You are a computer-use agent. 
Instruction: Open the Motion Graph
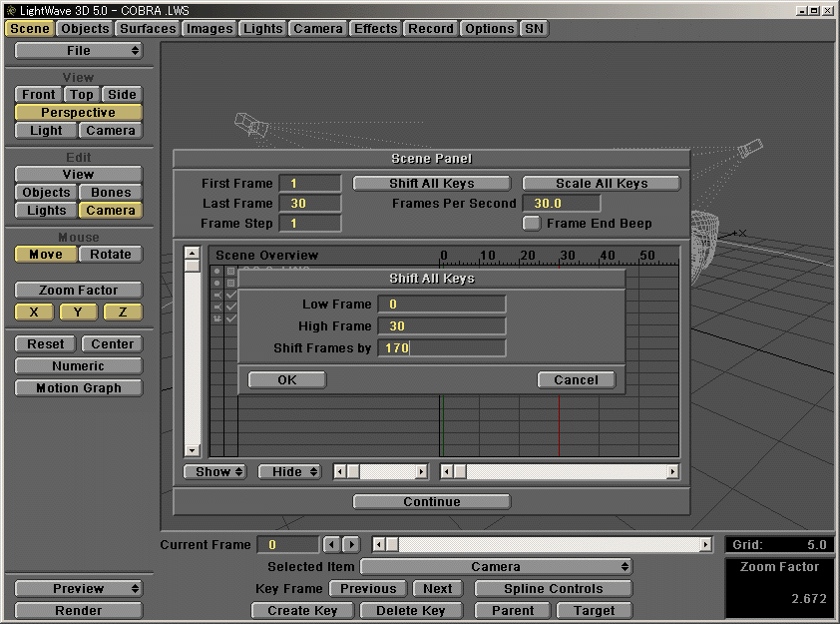78,387
